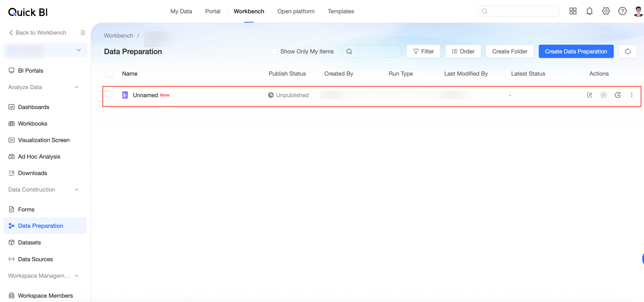Click the refresh-schedule icon in Actions column

[x=617, y=95]
